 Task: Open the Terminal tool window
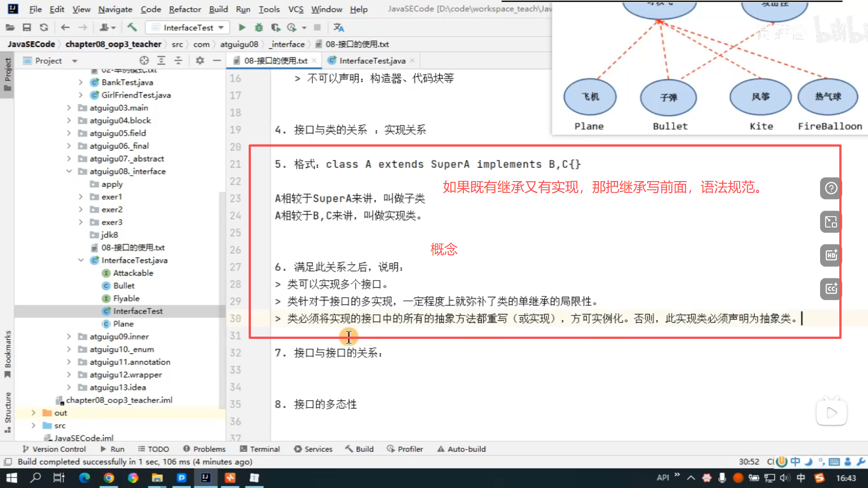point(260,449)
